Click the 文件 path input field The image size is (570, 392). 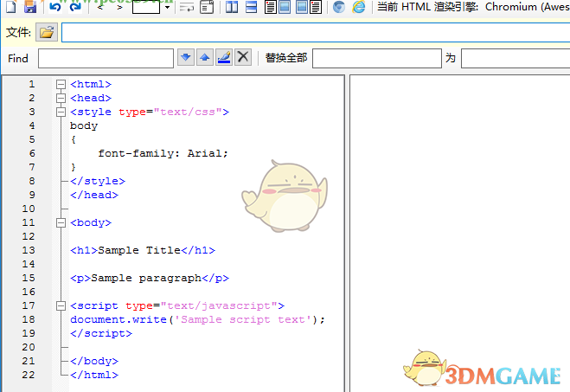pyautogui.click(x=316, y=32)
